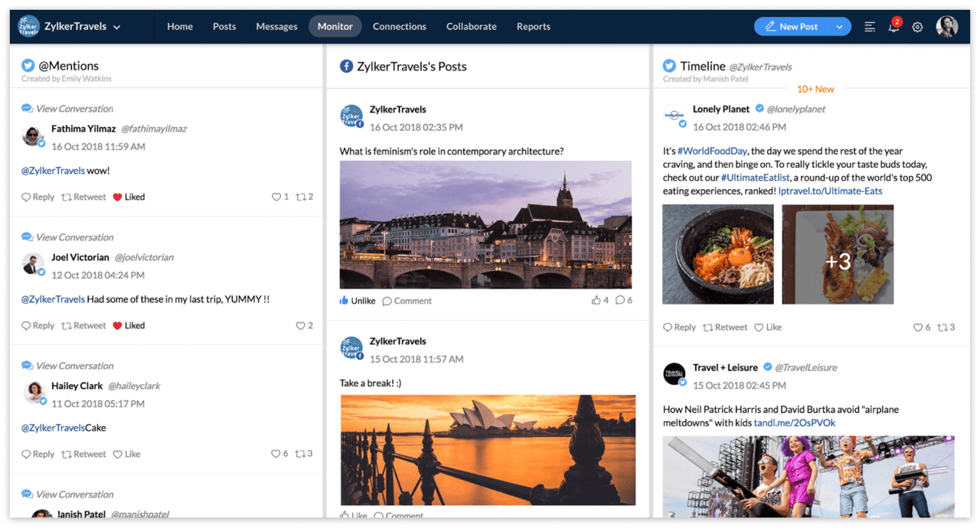Expand the New Post dropdown arrow

(838, 26)
